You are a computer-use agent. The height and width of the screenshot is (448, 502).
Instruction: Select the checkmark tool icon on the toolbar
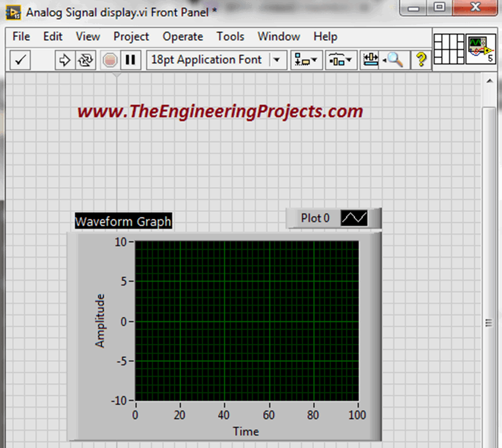tap(20, 59)
